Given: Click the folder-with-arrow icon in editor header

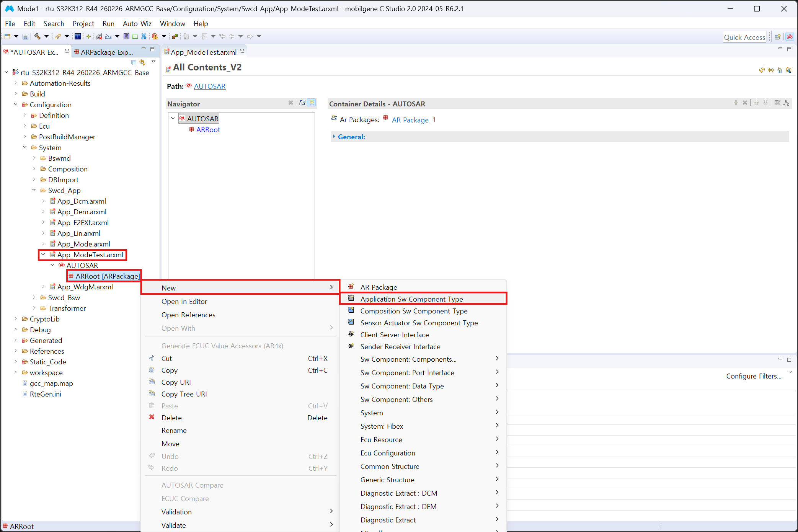Looking at the screenshot, I should coord(788,70).
